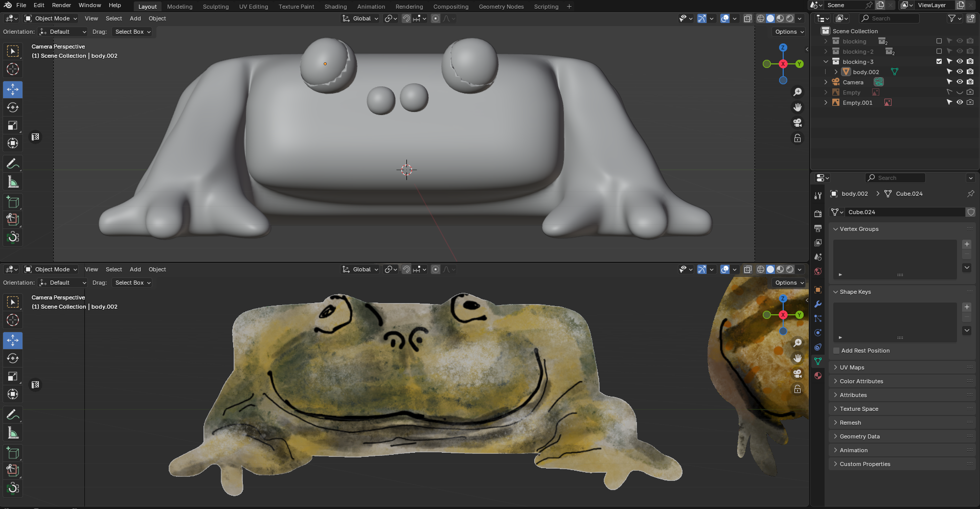This screenshot has height=509, width=980.
Task: Select the Rotate tool in top viewport
Action: (x=13, y=107)
